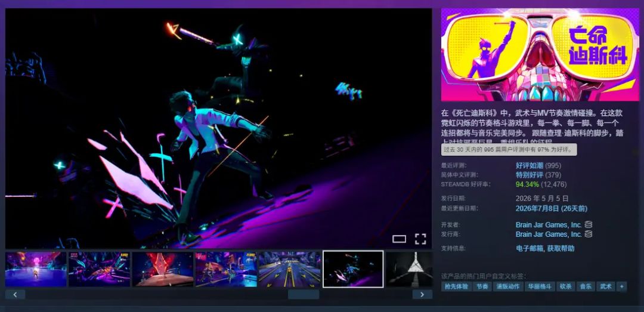Click the 发行日期 label
This screenshot has width=644, height=312.
[454, 198]
